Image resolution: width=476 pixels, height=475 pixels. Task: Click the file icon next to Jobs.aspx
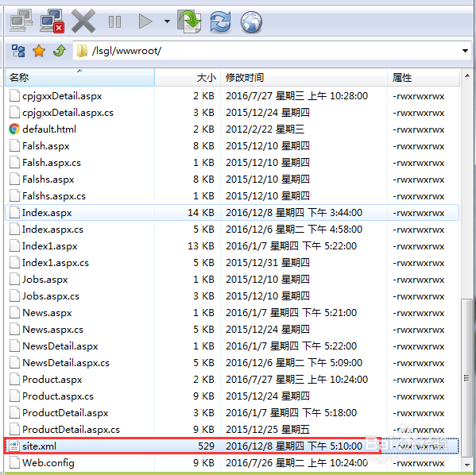pyautogui.click(x=14, y=280)
